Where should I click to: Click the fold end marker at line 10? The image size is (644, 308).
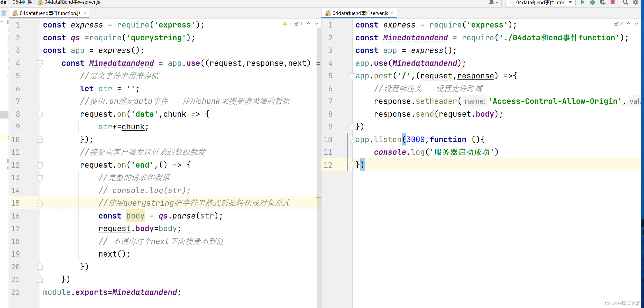click(40, 140)
